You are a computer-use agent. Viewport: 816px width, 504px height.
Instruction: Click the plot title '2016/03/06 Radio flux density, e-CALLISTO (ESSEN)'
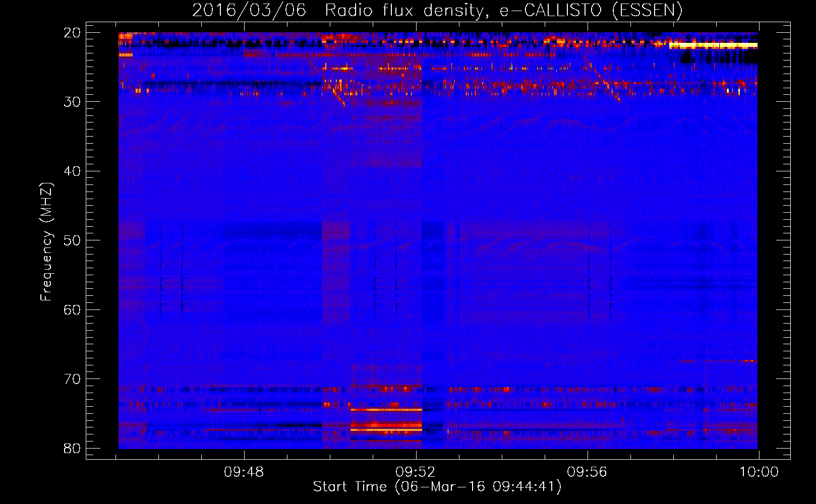(437, 10)
